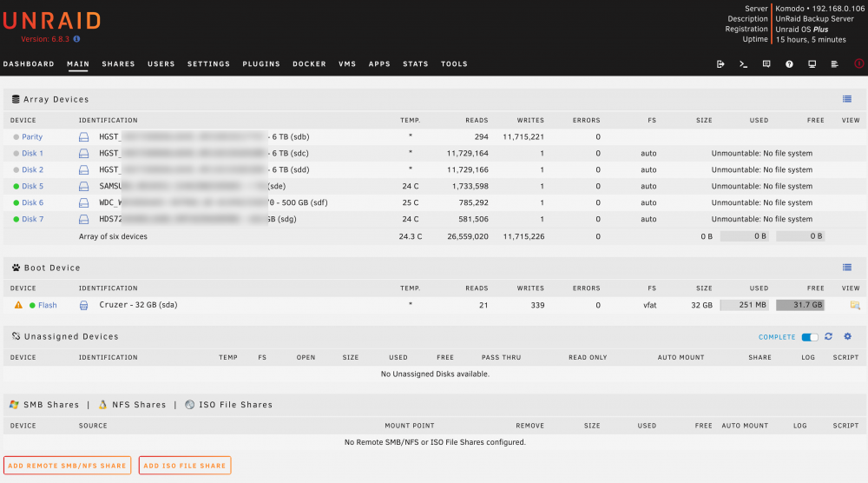Open the VMs tab
This screenshot has width=868, height=483.
point(348,64)
